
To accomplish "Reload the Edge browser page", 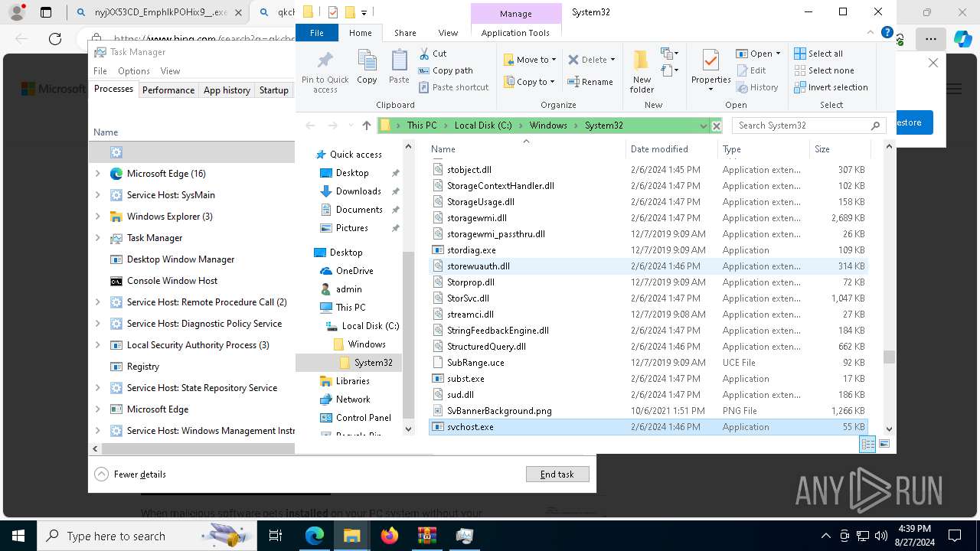I will point(55,38).
